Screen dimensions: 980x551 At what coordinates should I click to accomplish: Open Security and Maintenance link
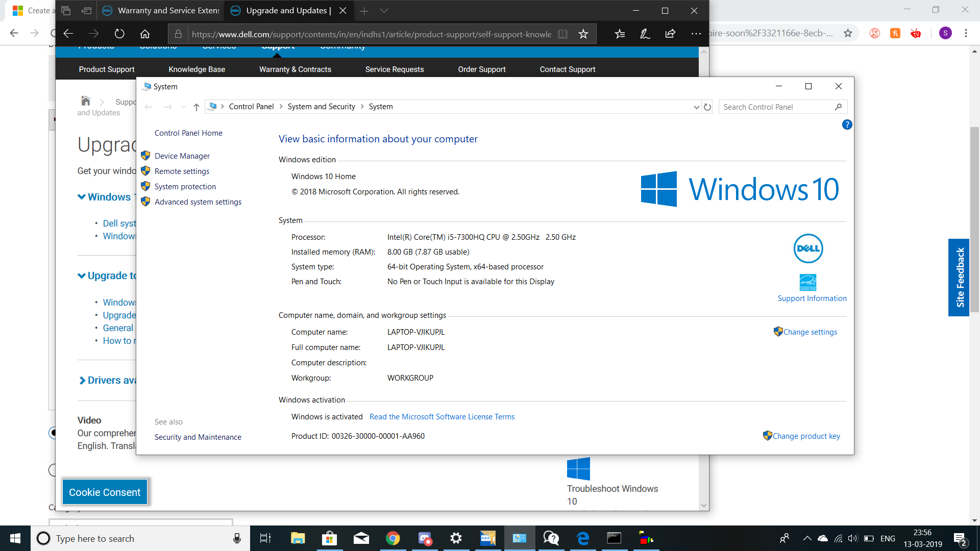198,437
